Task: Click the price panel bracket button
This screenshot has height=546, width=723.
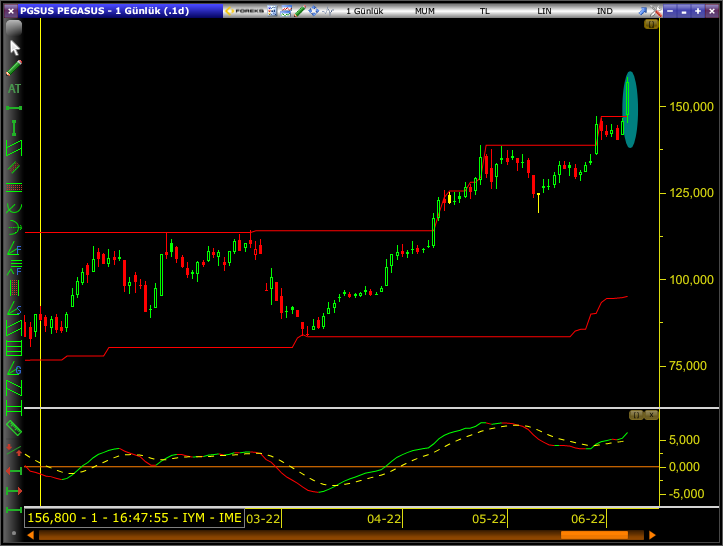Action: click(651, 24)
